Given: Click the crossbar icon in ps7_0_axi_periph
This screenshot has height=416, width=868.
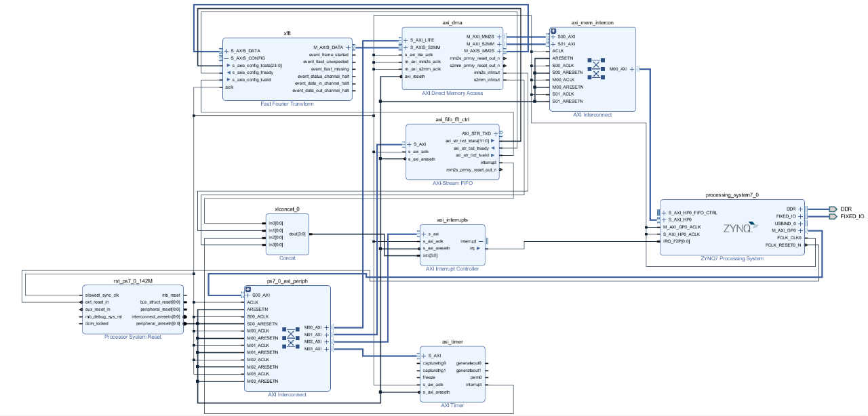Looking at the screenshot, I should (x=290, y=338).
